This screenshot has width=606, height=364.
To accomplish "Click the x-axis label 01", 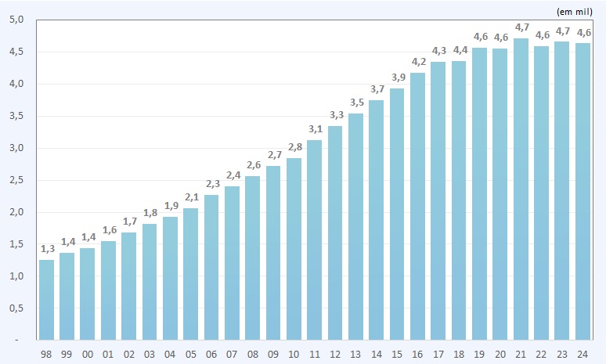I will pyautogui.click(x=108, y=354).
